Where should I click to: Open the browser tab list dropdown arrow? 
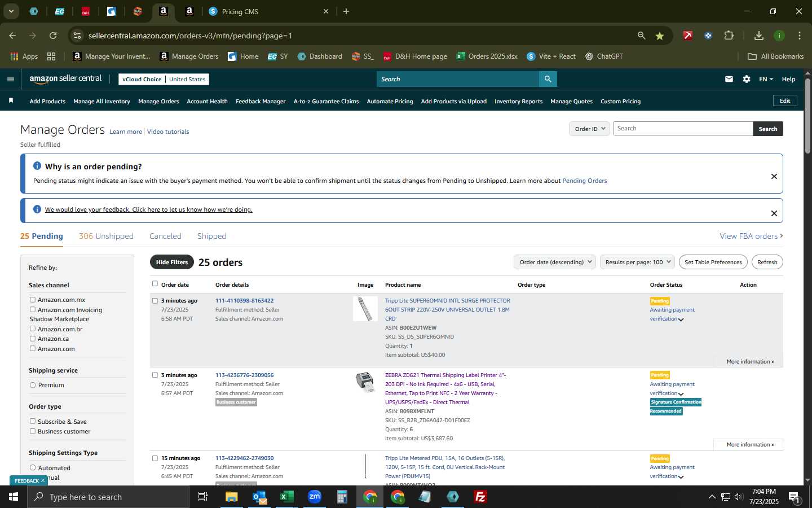click(x=11, y=11)
